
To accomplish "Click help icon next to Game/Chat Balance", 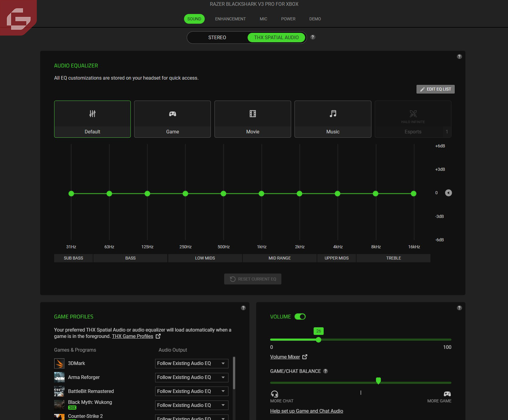I will [325, 371].
